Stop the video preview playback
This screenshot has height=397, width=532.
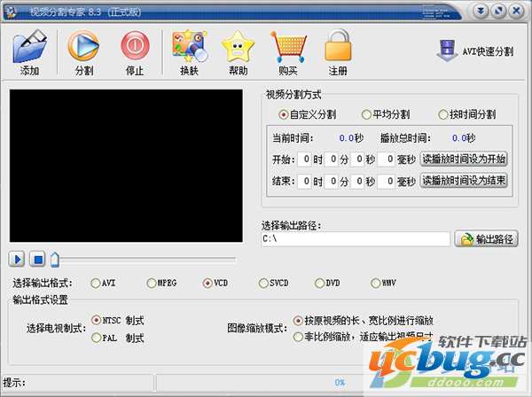[37, 260]
